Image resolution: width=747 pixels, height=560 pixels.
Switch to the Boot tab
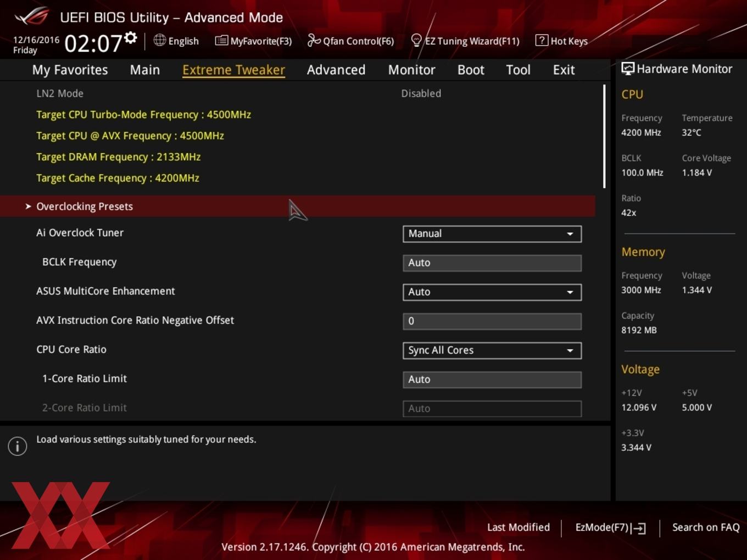(x=471, y=70)
